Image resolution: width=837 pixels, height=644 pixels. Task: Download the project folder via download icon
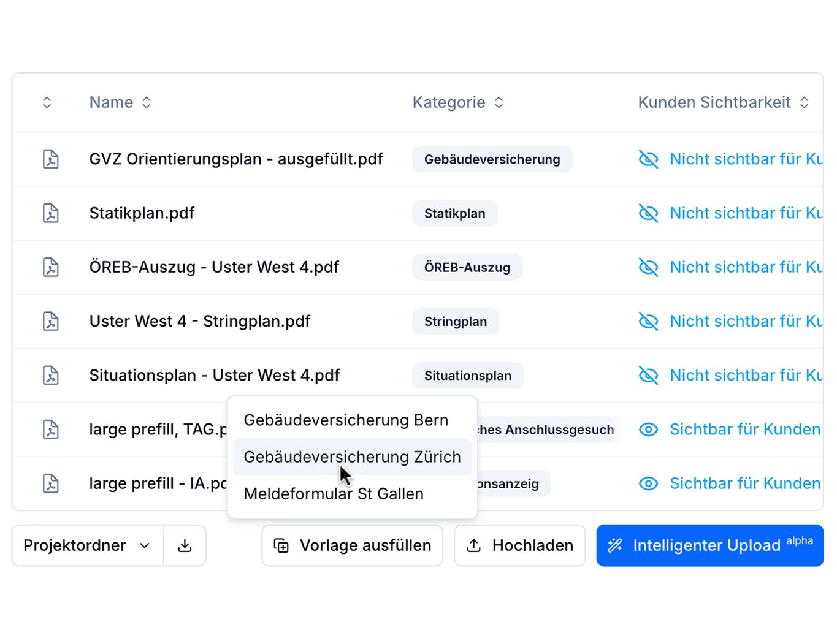pos(185,545)
